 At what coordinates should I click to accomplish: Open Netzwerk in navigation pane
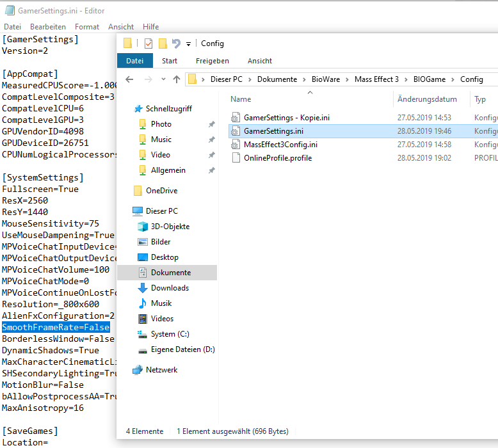pyautogui.click(x=162, y=370)
